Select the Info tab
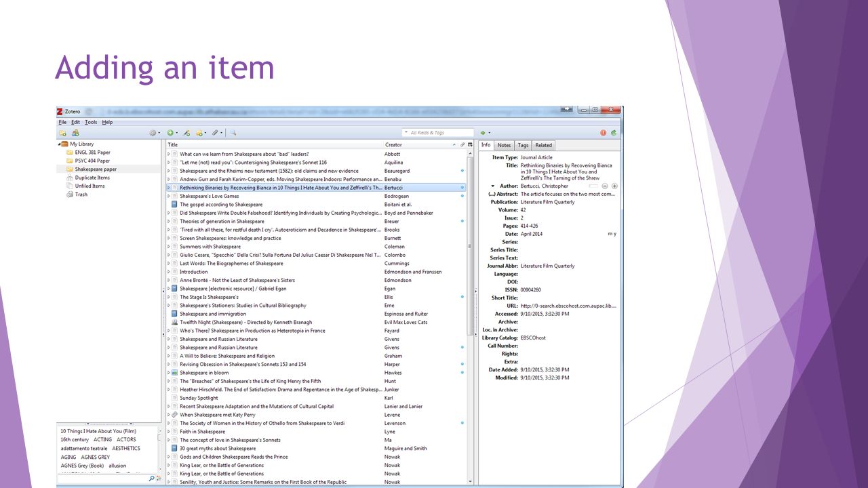Viewport: 868px width, 488px height. (x=486, y=145)
